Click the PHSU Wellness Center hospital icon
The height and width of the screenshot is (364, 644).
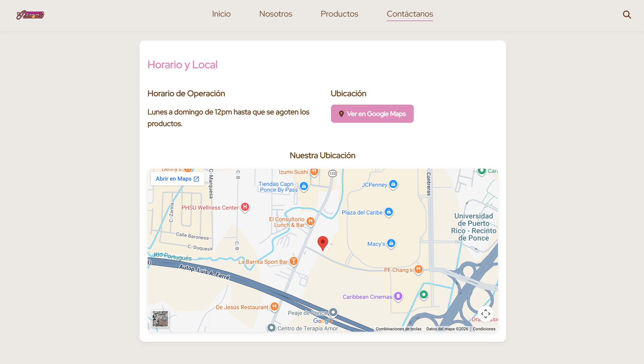tap(245, 207)
